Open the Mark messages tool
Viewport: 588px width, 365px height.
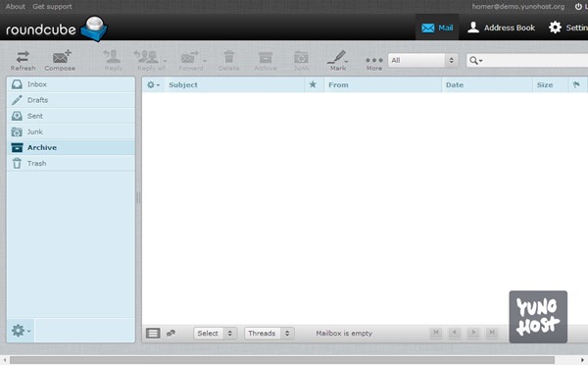[x=337, y=61]
